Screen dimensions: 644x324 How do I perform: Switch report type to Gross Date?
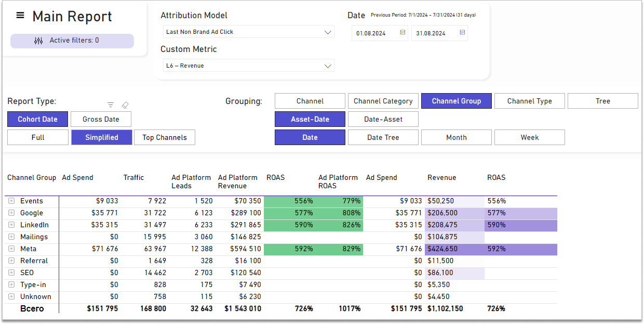(101, 119)
